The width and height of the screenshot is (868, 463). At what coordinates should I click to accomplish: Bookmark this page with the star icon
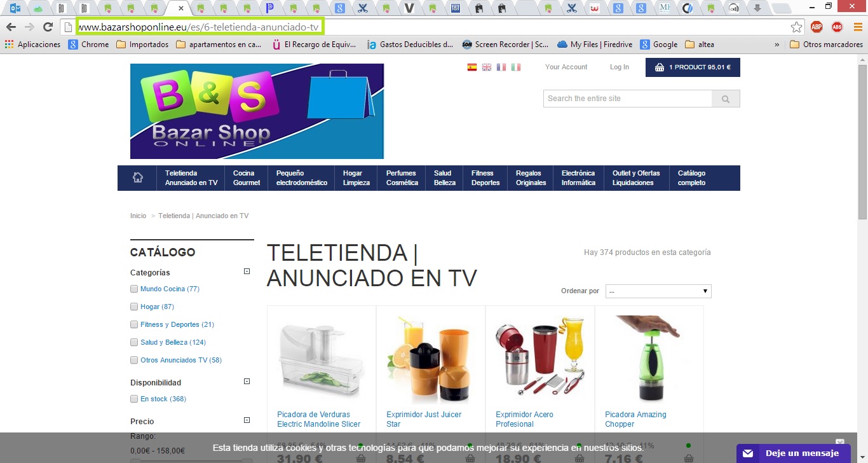796,27
